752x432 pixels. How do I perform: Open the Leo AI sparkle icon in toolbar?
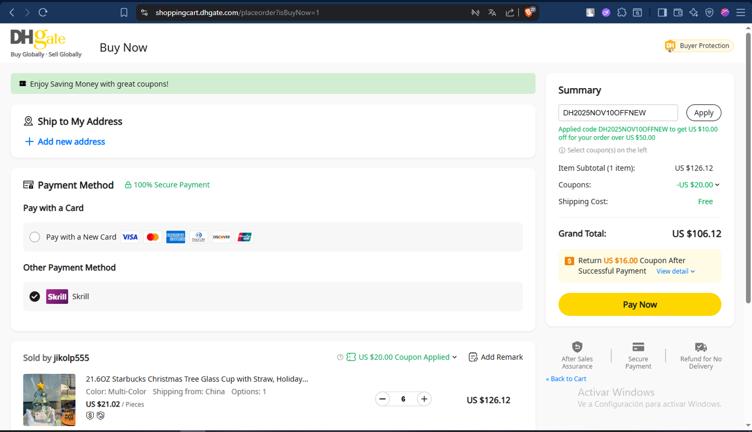(x=693, y=12)
